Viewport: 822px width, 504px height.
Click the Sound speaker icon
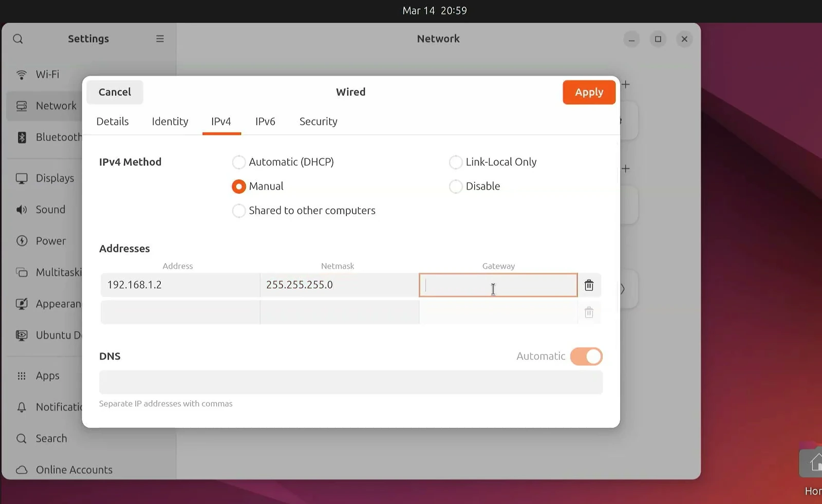point(22,210)
